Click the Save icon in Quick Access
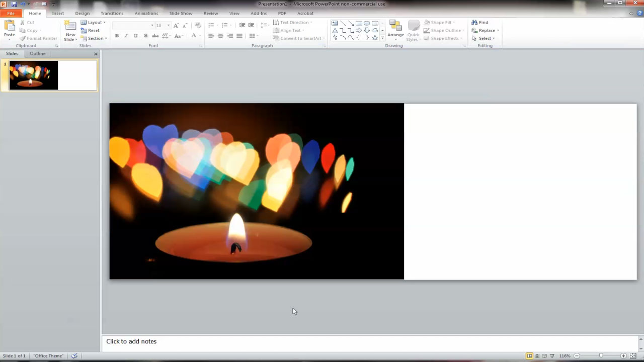 click(14, 4)
